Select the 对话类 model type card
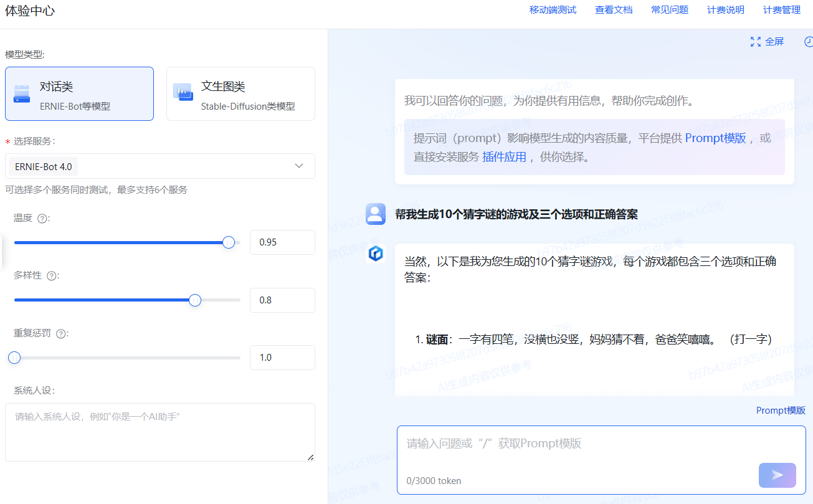Image resolution: width=813 pixels, height=504 pixels. 79,93
